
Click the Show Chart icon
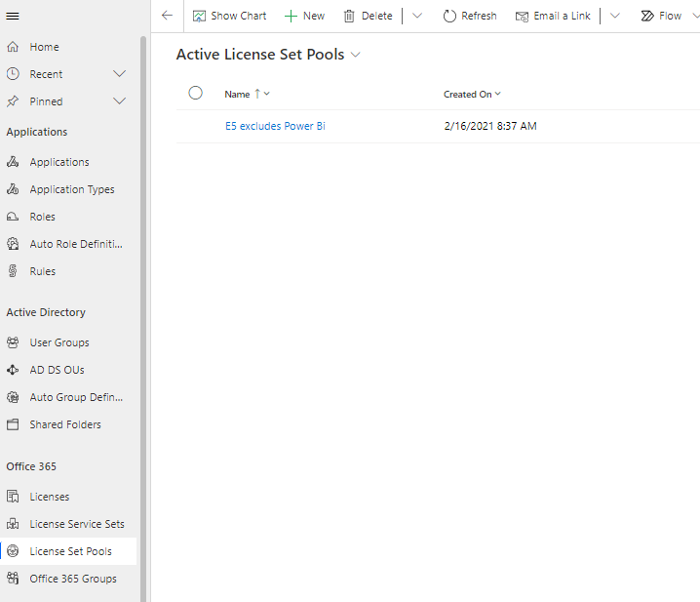[199, 16]
